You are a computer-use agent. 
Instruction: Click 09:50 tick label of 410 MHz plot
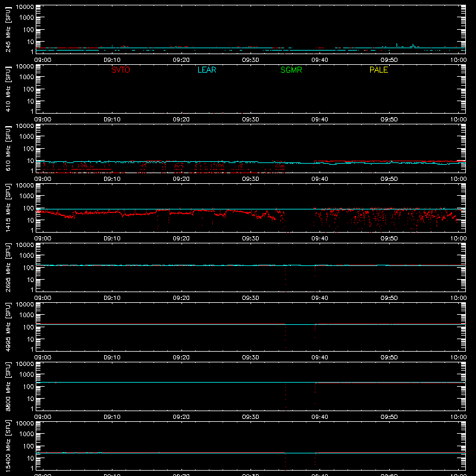pyautogui.click(x=389, y=120)
